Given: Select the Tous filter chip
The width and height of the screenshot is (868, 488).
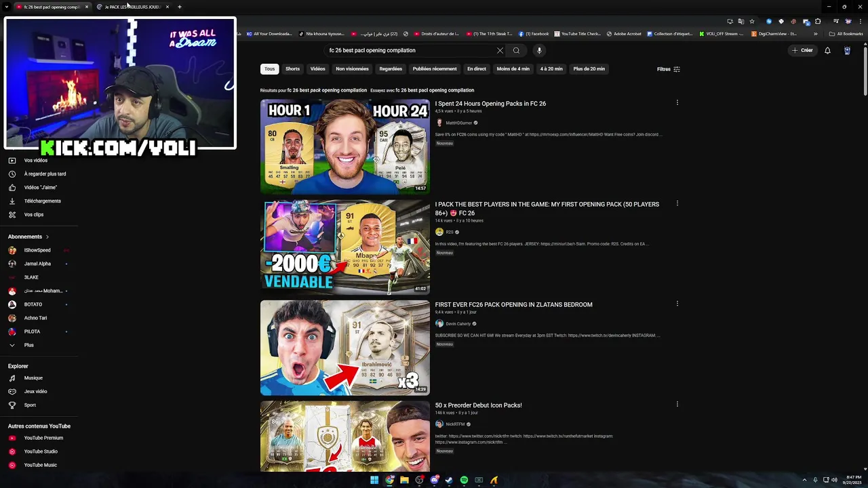Looking at the screenshot, I should pos(270,69).
